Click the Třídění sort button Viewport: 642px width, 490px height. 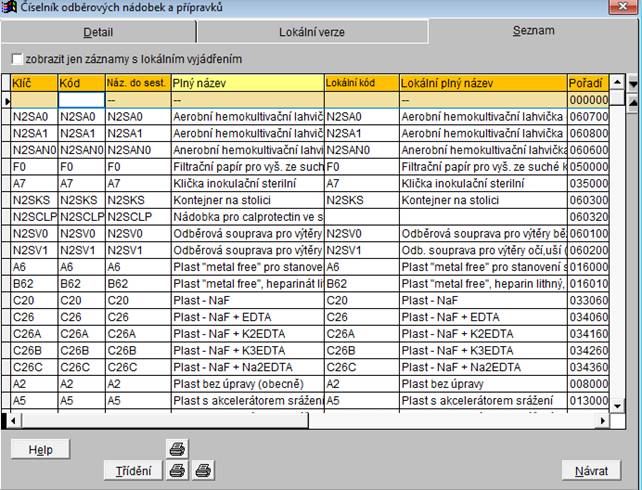click(x=133, y=470)
